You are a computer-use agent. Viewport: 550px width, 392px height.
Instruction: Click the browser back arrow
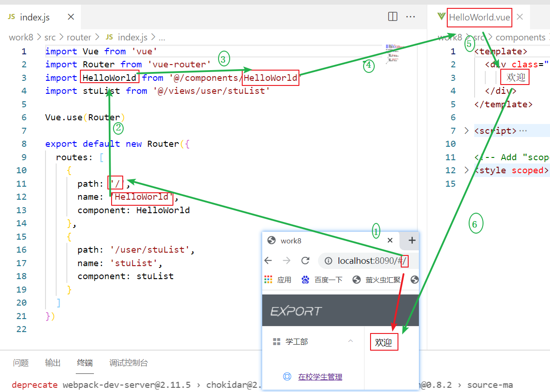tap(268, 261)
